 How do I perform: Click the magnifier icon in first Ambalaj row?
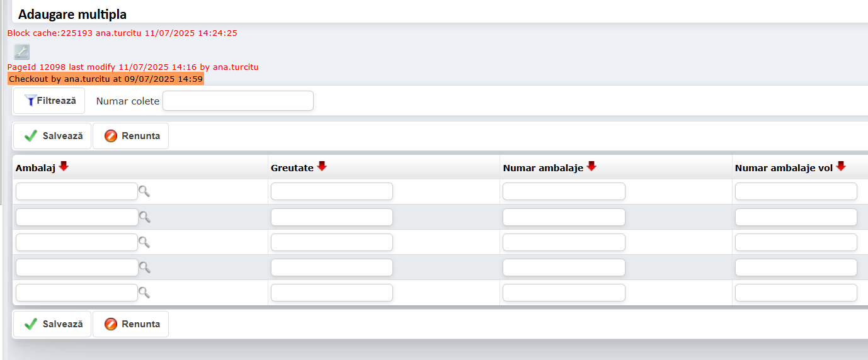coord(144,191)
